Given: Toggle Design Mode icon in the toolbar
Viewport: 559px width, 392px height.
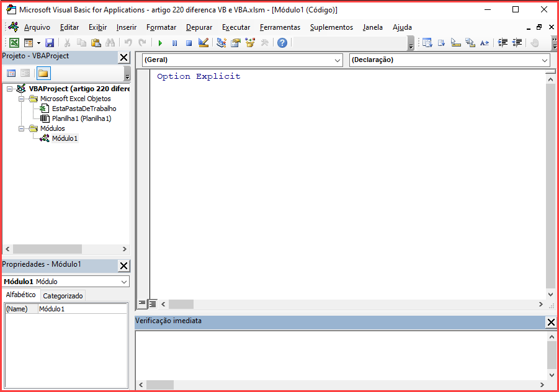Looking at the screenshot, I should pyautogui.click(x=203, y=43).
